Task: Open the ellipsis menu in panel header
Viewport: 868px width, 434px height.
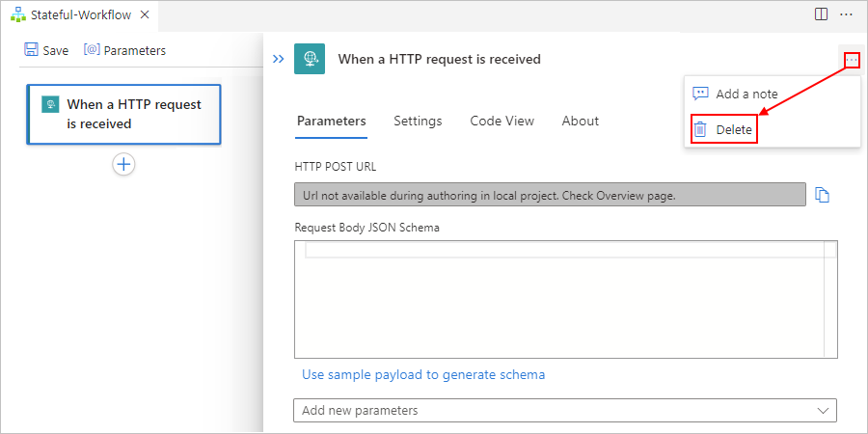Action: click(851, 60)
